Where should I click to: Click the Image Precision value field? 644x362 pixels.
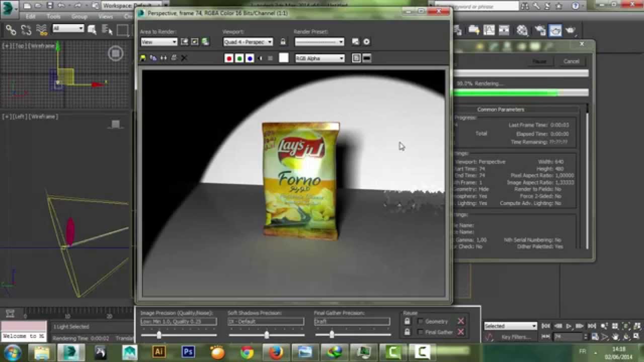(x=179, y=321)
